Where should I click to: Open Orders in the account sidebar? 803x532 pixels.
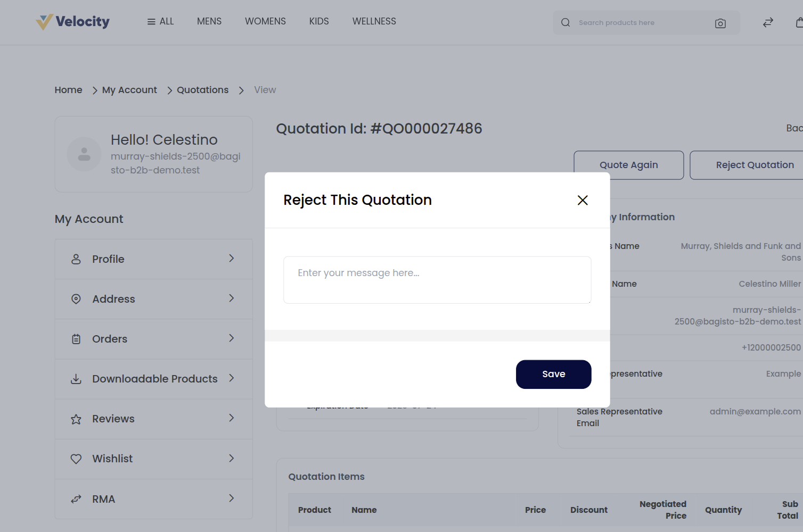154,339
